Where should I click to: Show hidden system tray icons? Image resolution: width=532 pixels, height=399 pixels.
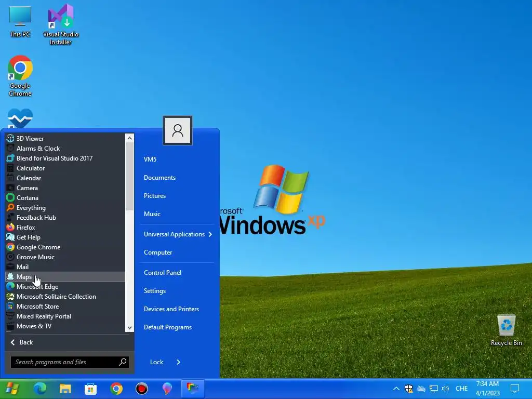[396, 389]
